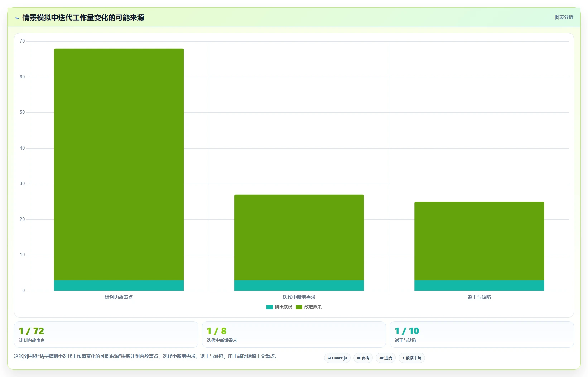Click the 计划内故事点 x-axis label
Image resolution: width=588 pixels, height=377 pixels.
(x=119, y=297)
